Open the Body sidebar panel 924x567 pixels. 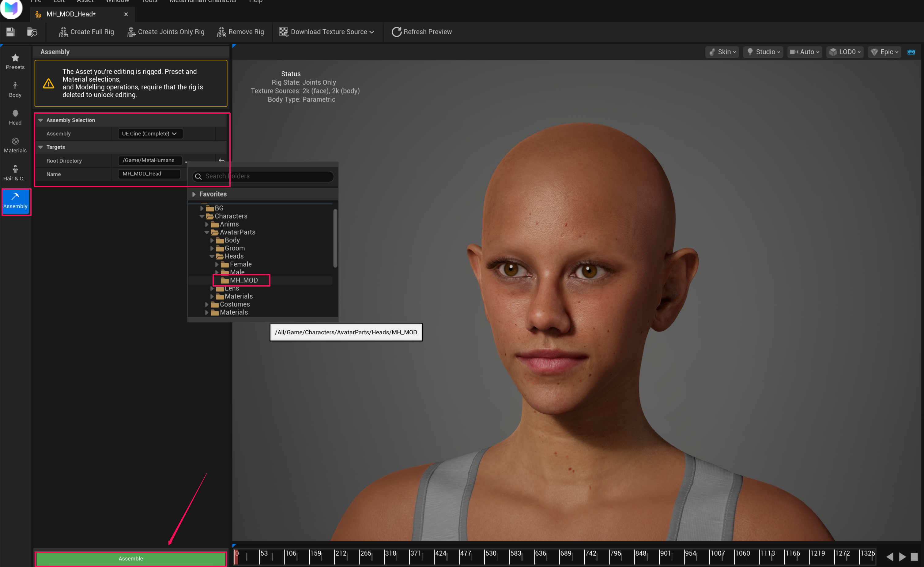point(15,89)
